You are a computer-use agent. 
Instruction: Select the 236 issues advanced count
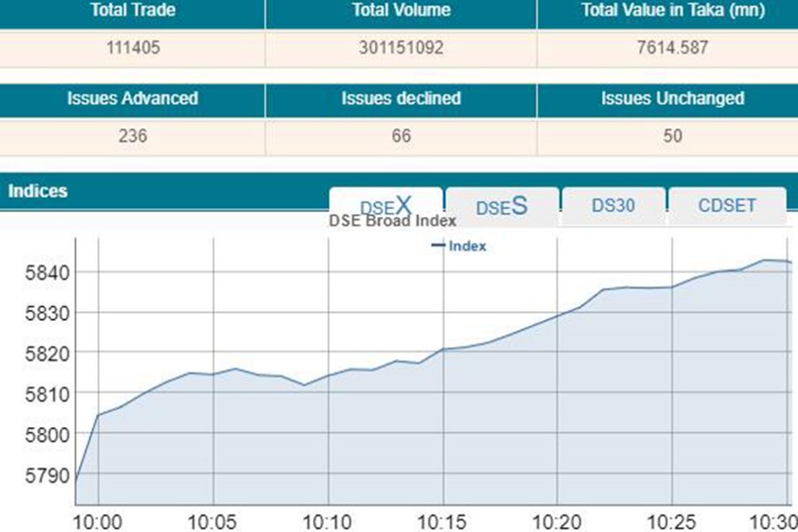[132, 136]
